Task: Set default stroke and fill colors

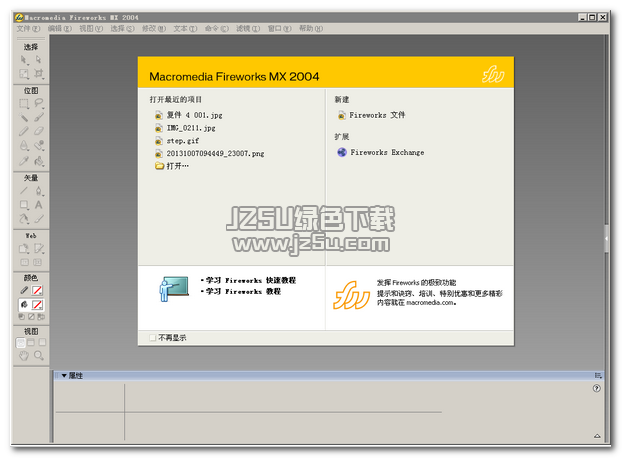Action: (21, 316)
